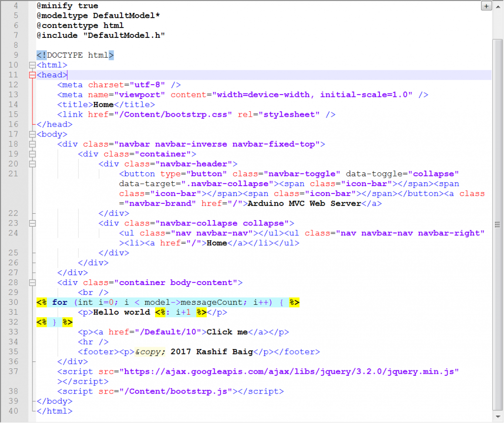Viewport: 504px width, 423px height.
Task: Click the '<!DOCTYPE html>' text
Action: click(75, 55)
